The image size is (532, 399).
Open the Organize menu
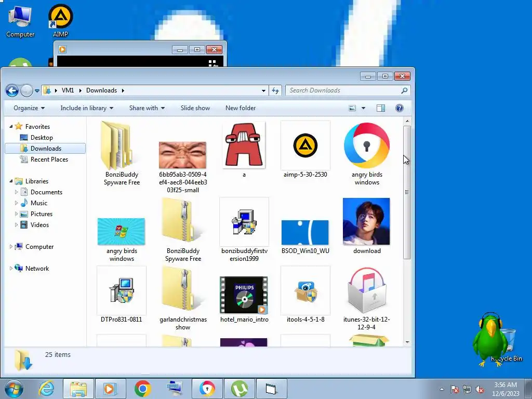tap(29, 108)
